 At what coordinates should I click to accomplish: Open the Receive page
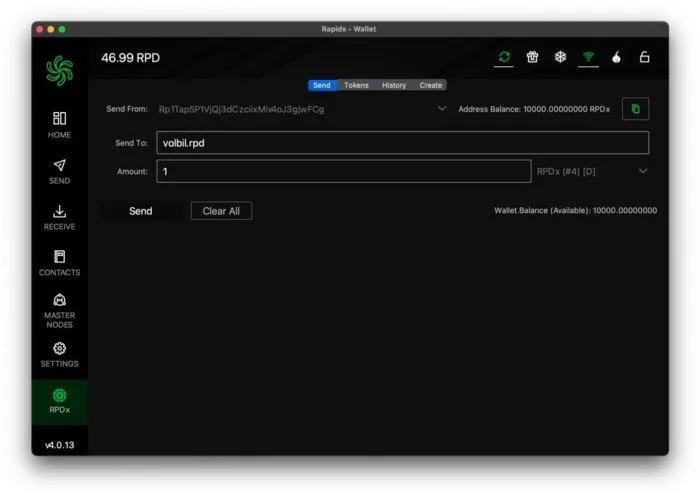click(59, 217)
